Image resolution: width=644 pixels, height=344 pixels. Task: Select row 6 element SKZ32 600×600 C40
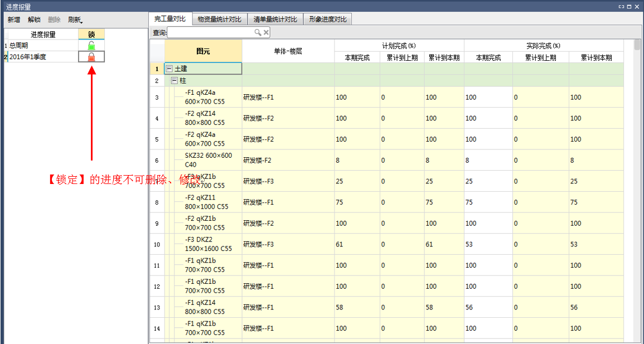click(208, 160)
